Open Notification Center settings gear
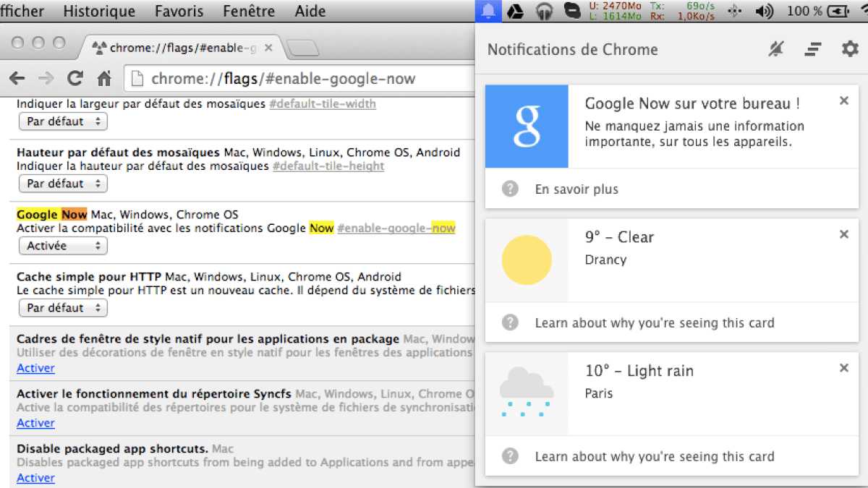868x488 pixels. click(x=850, y=49)
